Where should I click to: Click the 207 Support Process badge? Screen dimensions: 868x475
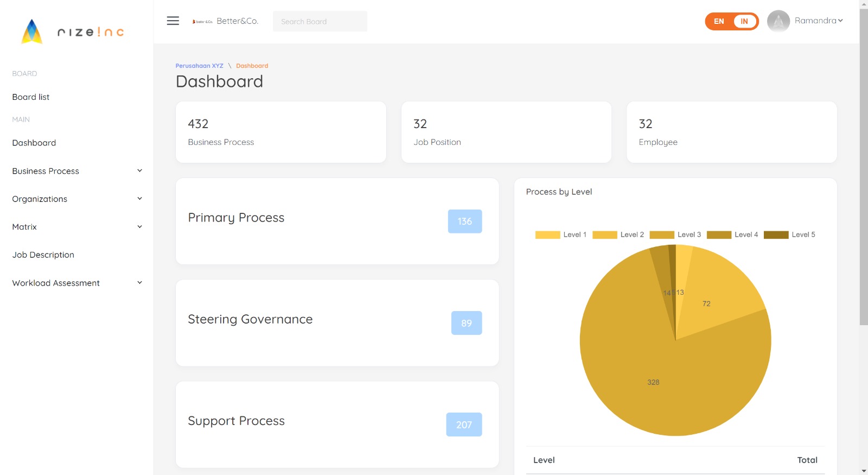[464, 425]
